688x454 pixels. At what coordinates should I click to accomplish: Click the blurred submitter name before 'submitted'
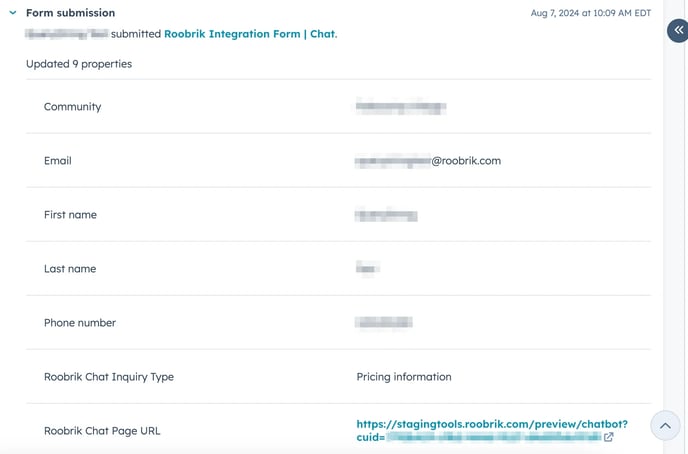point(67,34)
